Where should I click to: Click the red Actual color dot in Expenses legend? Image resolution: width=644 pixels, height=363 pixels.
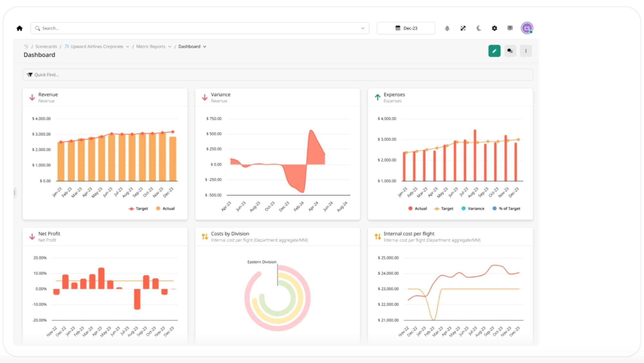[x=410, y=208]
